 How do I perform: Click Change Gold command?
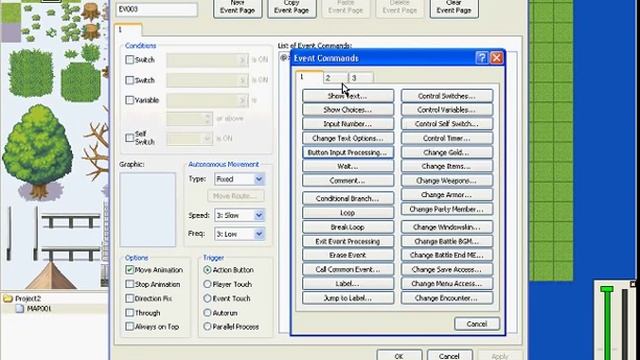[x=447, y=152]
